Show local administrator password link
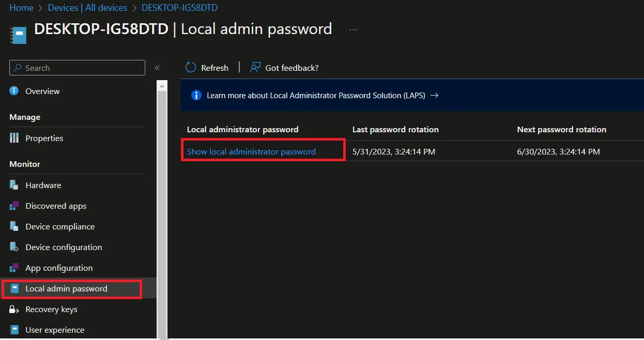Image resolution: width=644 pixels, height=340 pixels. point(251,151)
